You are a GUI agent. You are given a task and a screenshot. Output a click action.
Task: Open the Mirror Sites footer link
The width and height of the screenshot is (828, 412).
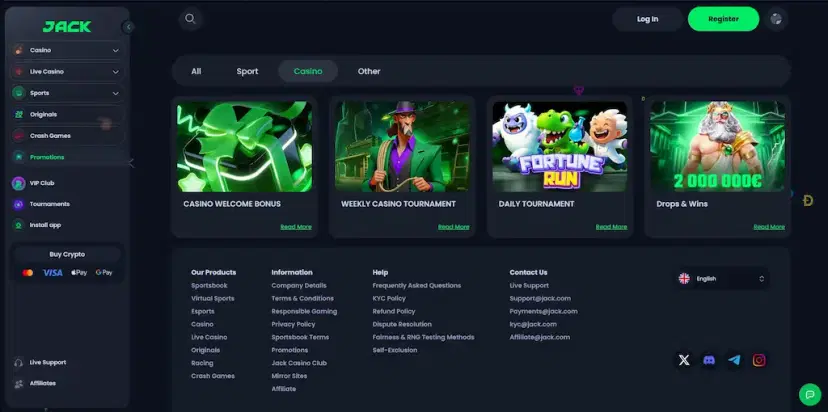[289, 376]
